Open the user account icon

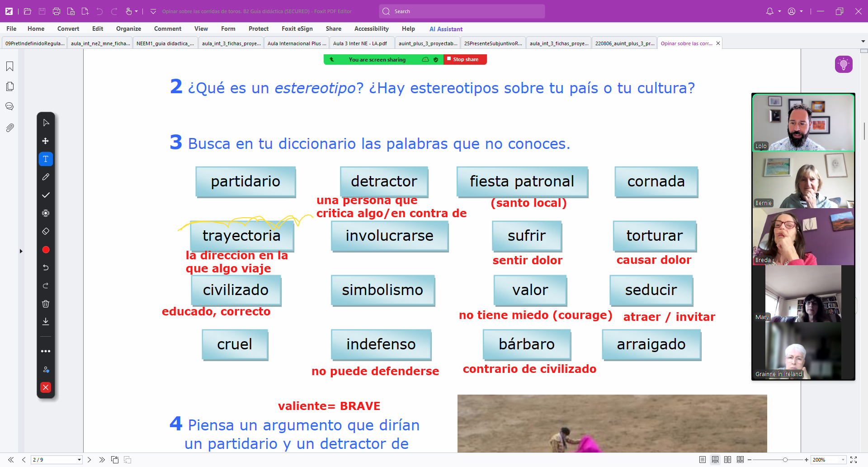792,11
